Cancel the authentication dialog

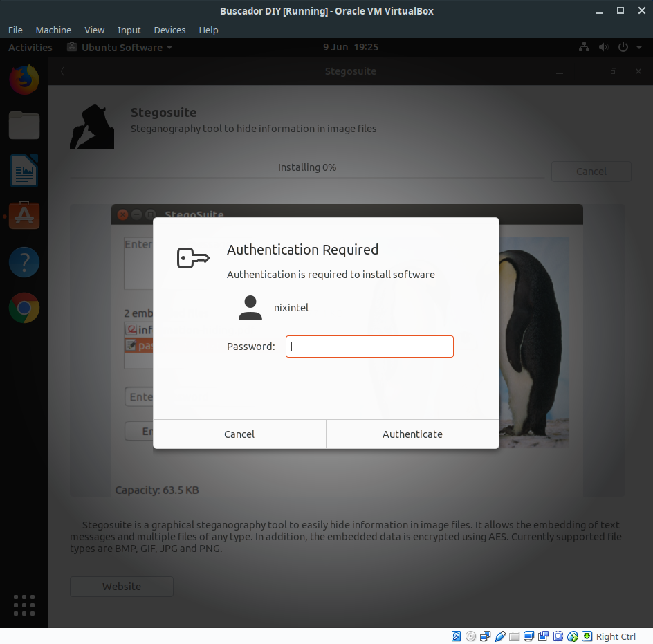[239, 434]
